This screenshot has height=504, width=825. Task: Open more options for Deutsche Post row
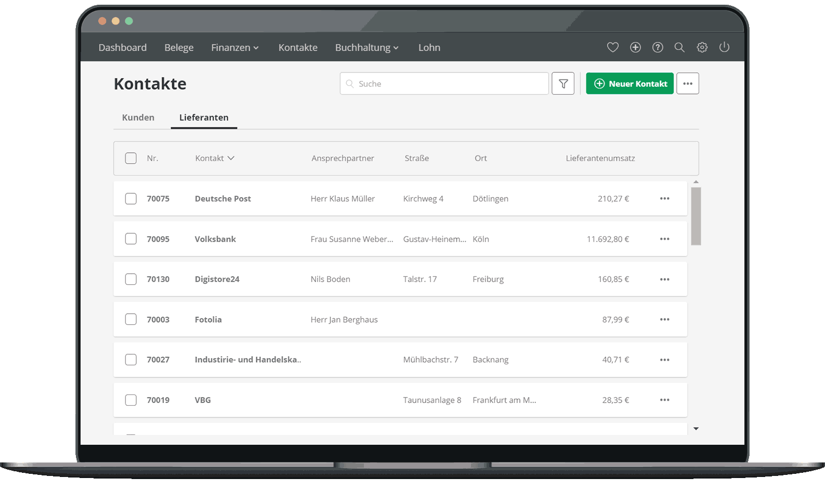tap(664, 198)
